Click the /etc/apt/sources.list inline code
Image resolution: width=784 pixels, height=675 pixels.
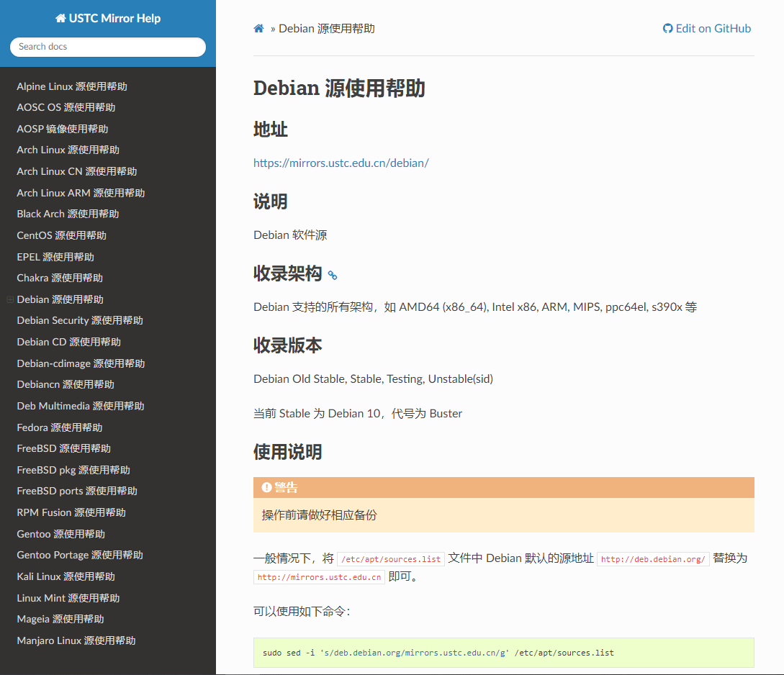coord(391,559)
